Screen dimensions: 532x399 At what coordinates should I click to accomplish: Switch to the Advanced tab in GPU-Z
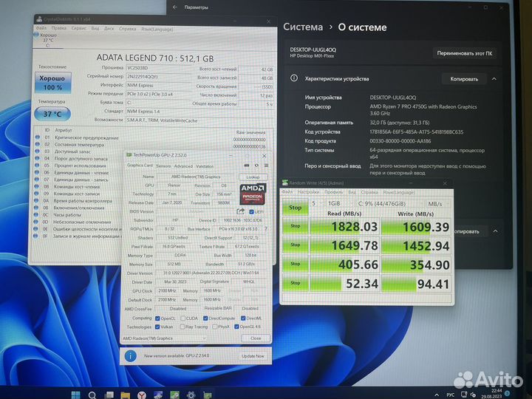[183, 166]
